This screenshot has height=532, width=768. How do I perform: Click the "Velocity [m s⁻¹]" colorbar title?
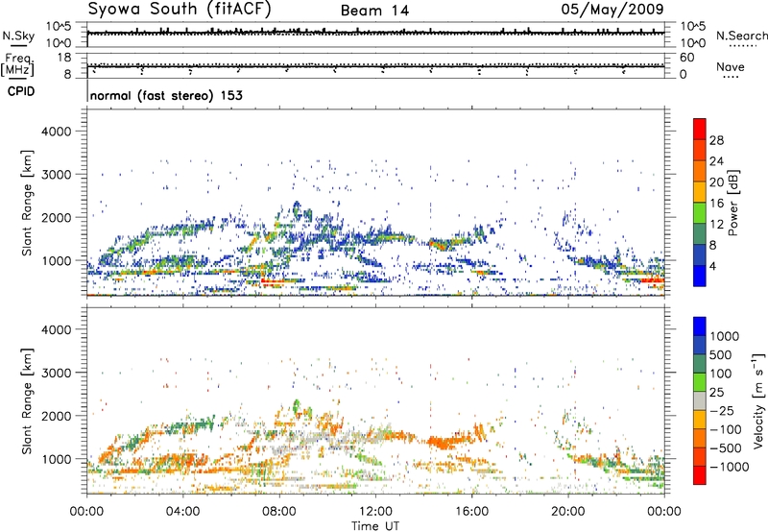(x=758, y=400)
